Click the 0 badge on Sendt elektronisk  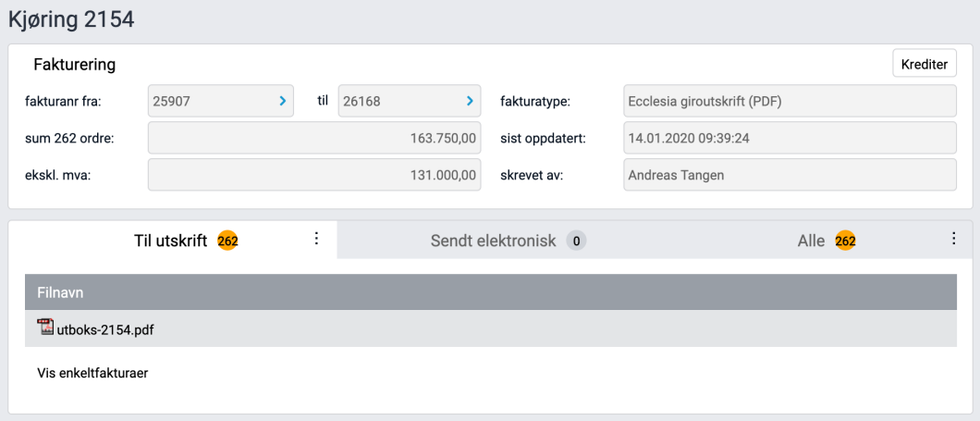coord(576,241)
